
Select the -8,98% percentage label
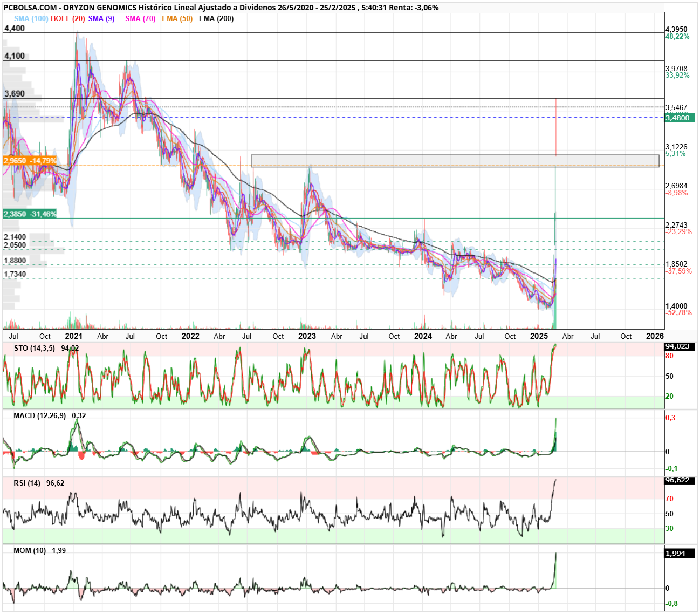[677, 193]
